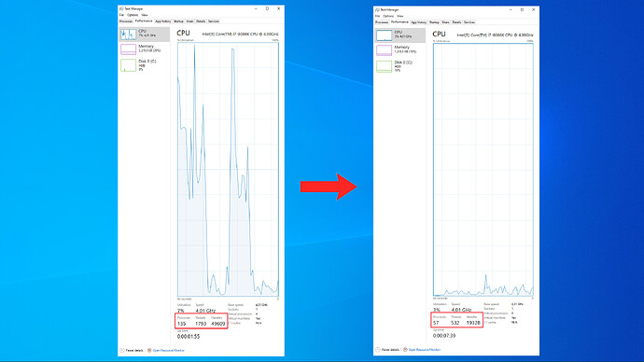644x362 pixels.
Task: Click processor name text in left window
Action: pyautogui.click(x=240, y=35)
